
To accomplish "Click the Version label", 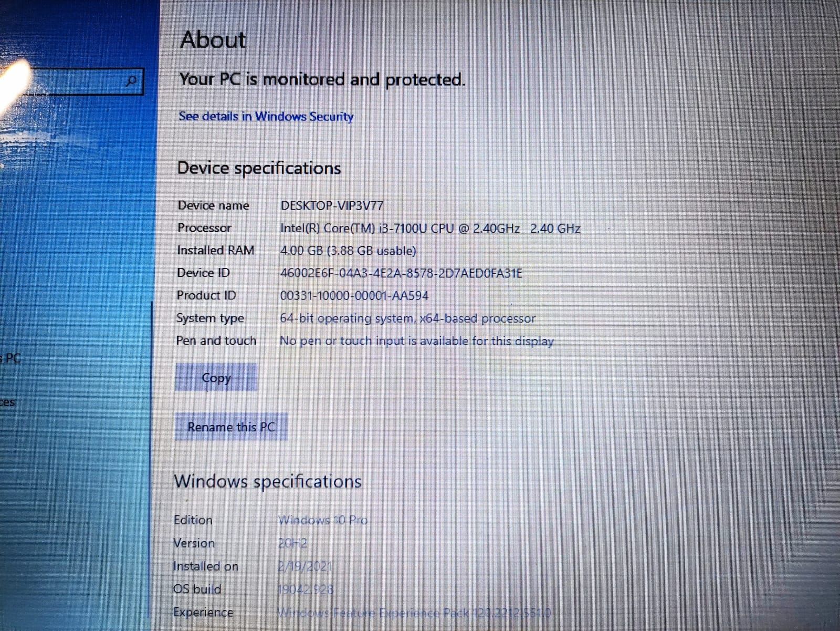I will coord(194,543).
